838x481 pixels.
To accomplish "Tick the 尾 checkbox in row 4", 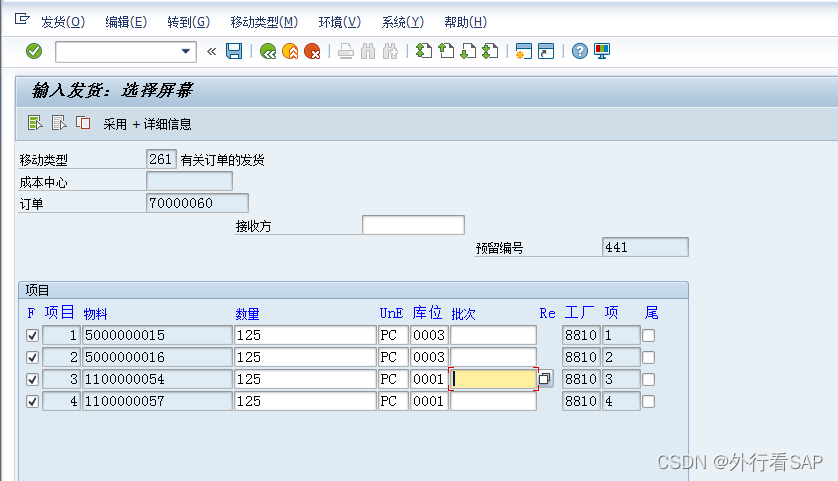I will coord(648,401).
